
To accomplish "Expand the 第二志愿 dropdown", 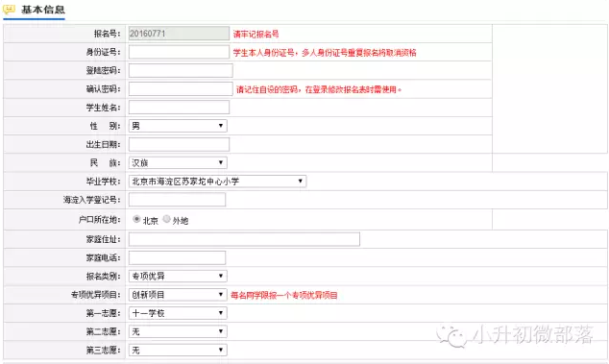I will (178, 331).
